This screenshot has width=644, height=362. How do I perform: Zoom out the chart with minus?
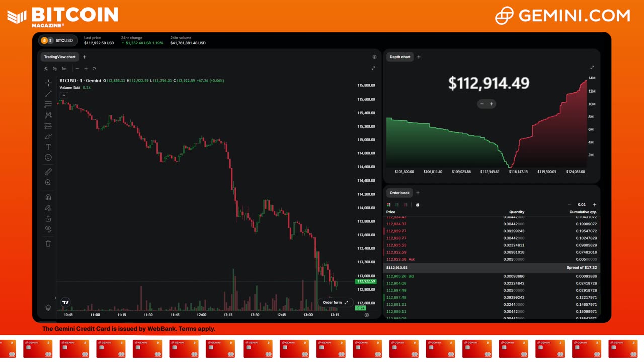coord(77,69)
